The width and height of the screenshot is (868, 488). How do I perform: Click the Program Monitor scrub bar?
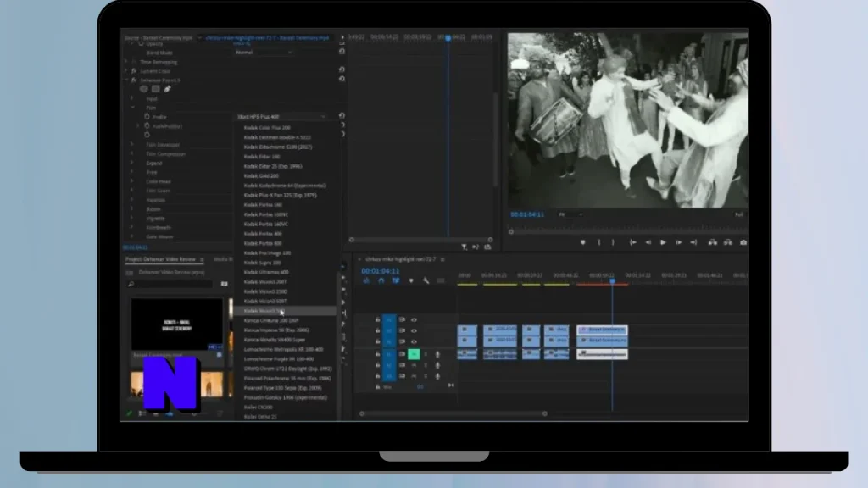[x=628, y=231]
